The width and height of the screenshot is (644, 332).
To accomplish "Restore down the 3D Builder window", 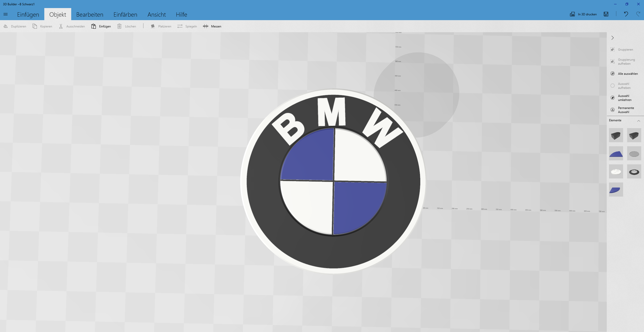I will (x=627, y=4).
